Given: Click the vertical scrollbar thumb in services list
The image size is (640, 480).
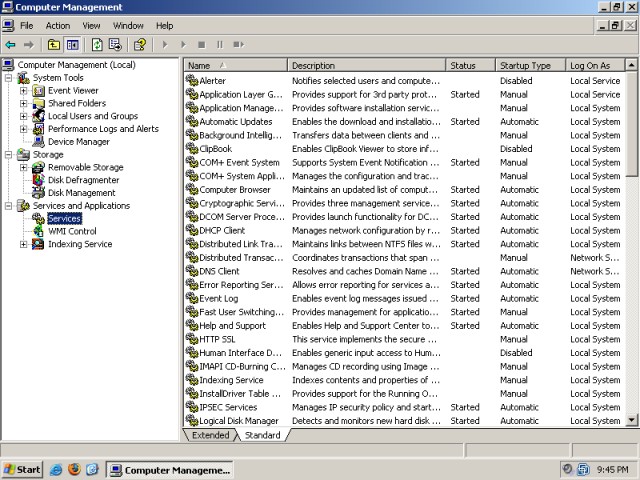Looking at the screenshot, I should [631, 124].
